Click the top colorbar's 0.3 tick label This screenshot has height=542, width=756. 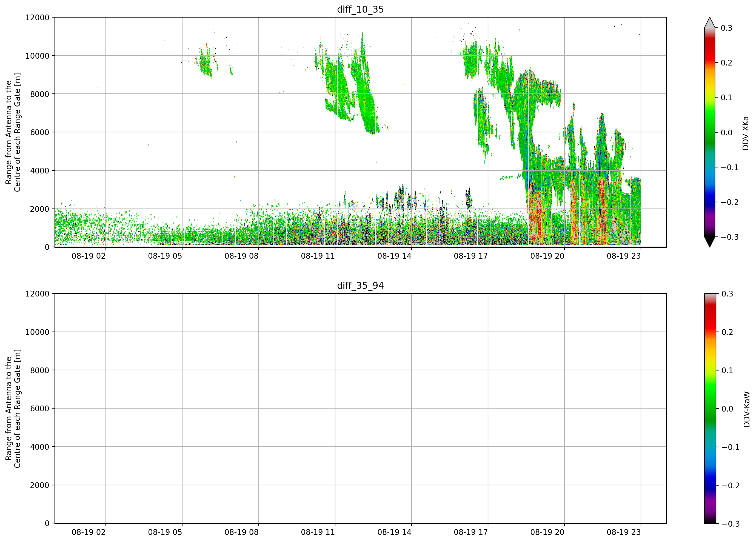pos(727,28)
